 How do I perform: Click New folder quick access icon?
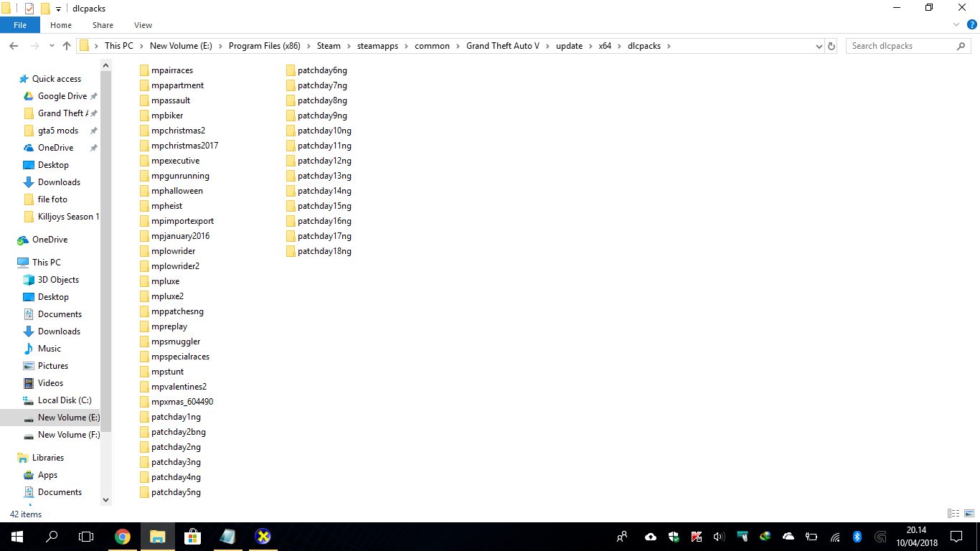coord(45,9)
